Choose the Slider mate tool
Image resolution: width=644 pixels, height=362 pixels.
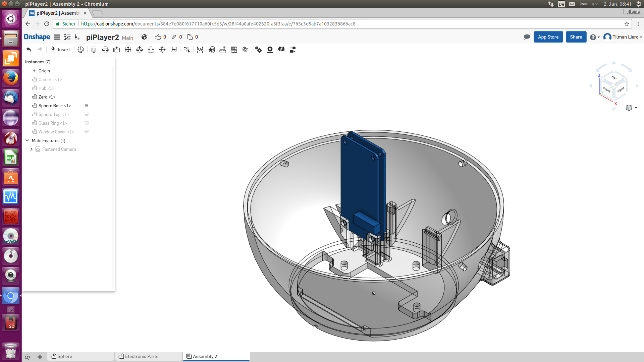click(117, 50)
